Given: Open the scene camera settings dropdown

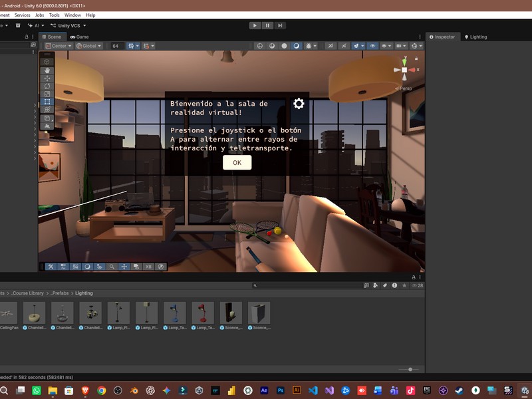Looking at the screenshot, I should click(x=401, y=46).
